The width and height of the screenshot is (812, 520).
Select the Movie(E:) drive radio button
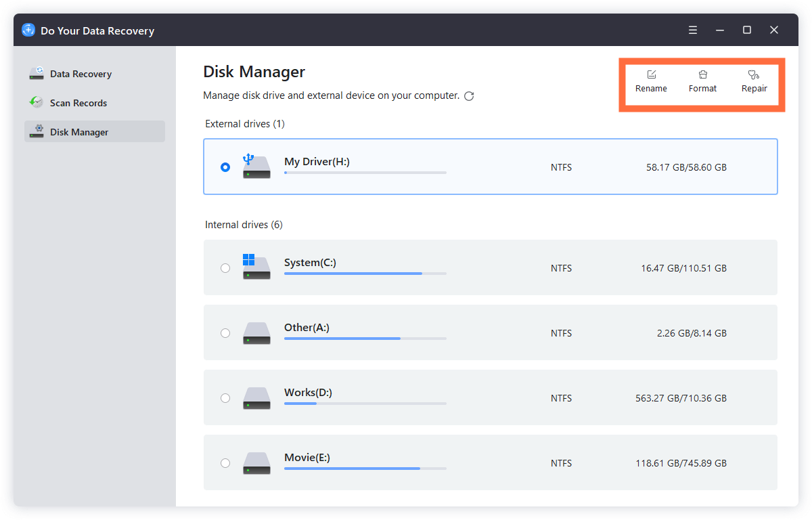(x=225, y=462)
